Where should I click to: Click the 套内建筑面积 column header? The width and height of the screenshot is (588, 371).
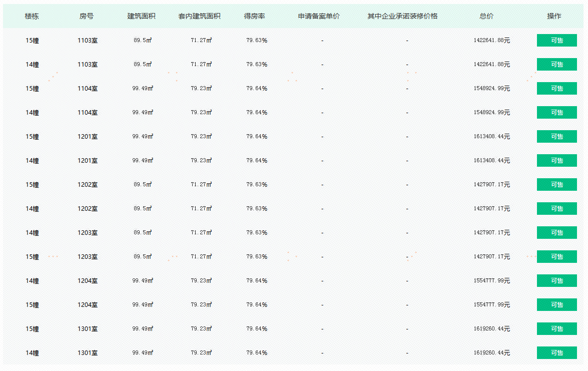tap(200, 16)
